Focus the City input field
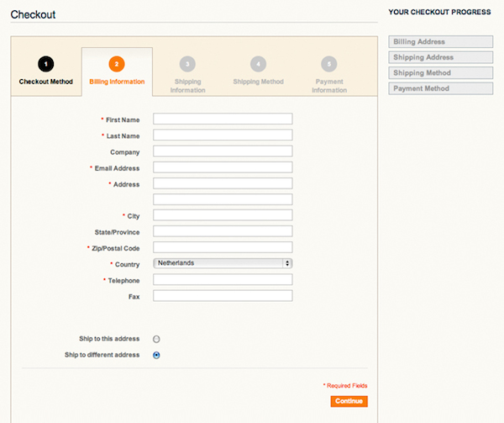This screenshot has width=504, height=423. point(223,215)
